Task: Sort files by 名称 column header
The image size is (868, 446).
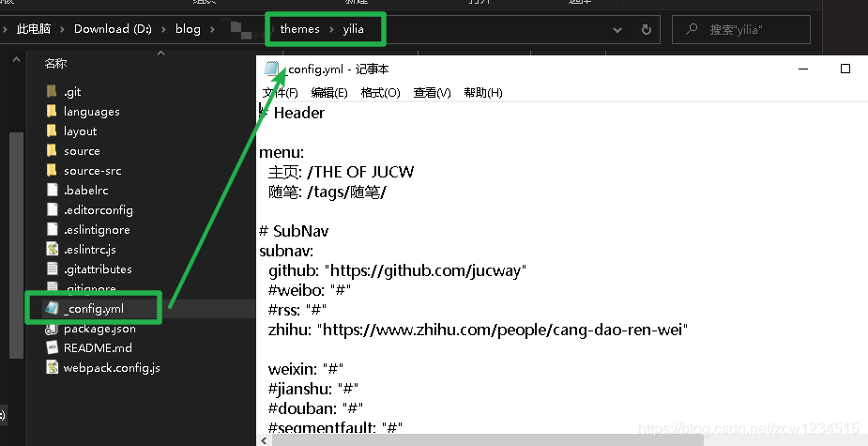Action: tap(55, 64)
